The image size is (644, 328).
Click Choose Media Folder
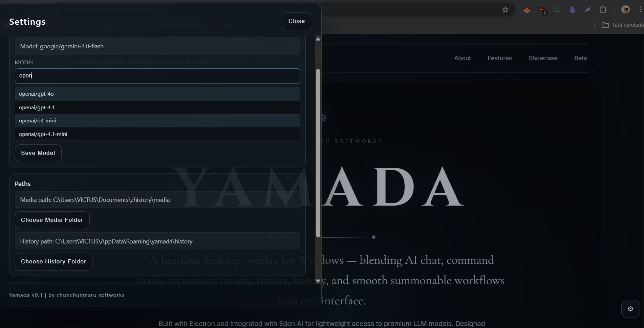pyautogui.click(x=52, y=220)
